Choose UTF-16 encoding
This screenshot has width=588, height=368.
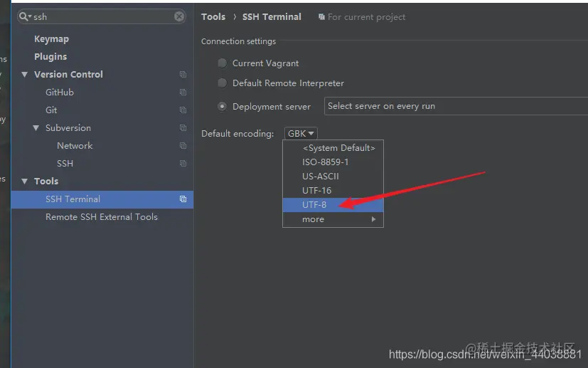click(333, 191)
